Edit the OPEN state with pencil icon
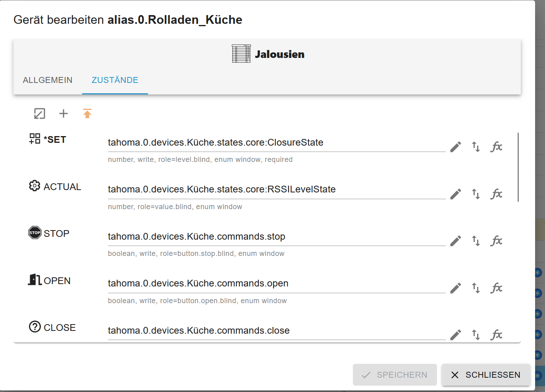The height and width of the screenshot is (392, 545). pos(456,288)
